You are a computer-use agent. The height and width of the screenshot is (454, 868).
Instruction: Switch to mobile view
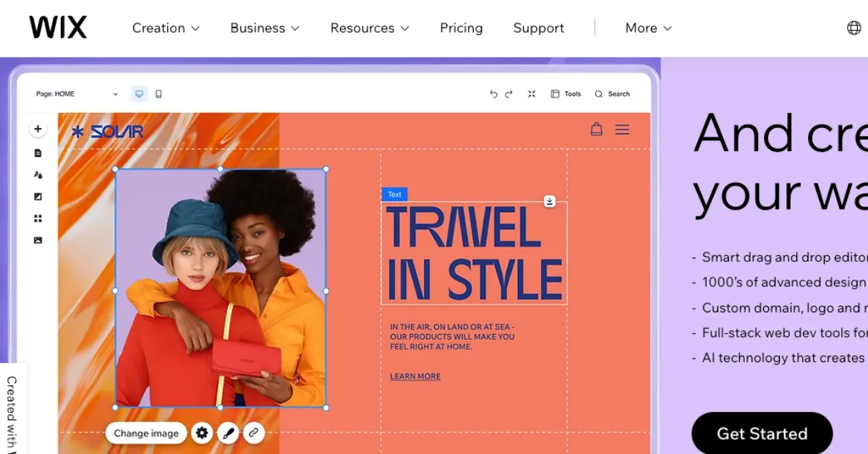(x=159, y=94)
